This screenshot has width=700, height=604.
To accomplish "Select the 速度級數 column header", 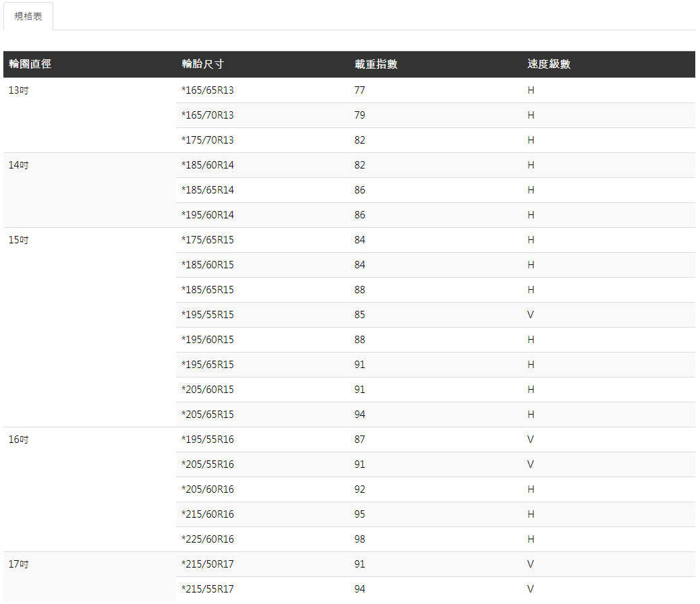I will pyautogui.click(x=548, y=64).
